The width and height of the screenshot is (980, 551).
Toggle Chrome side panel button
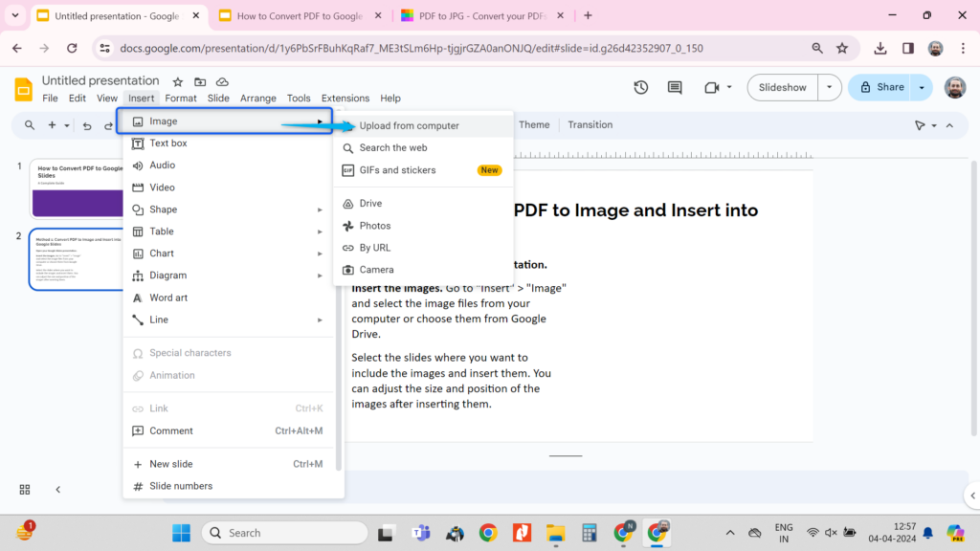point(908,48)
